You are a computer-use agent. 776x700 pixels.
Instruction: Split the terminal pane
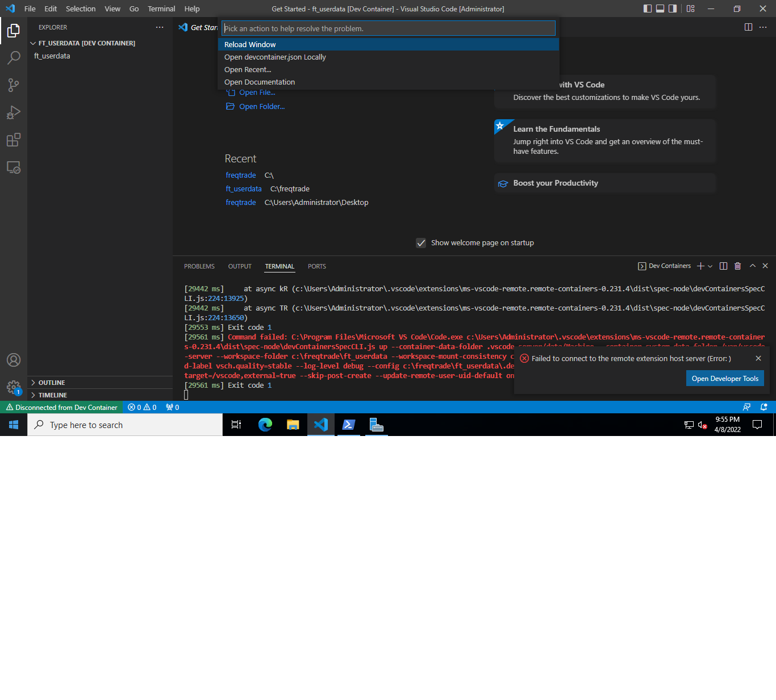pos(723,266)
